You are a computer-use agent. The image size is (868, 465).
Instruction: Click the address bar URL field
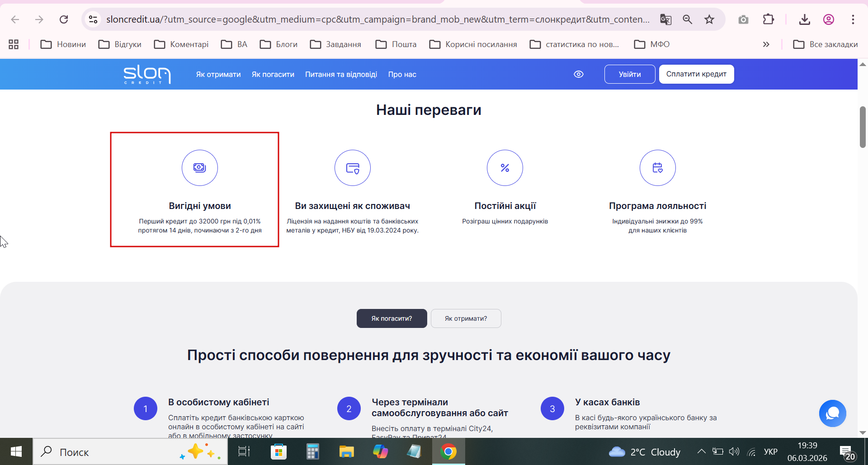pyautogui.click(x=378, y=19)
